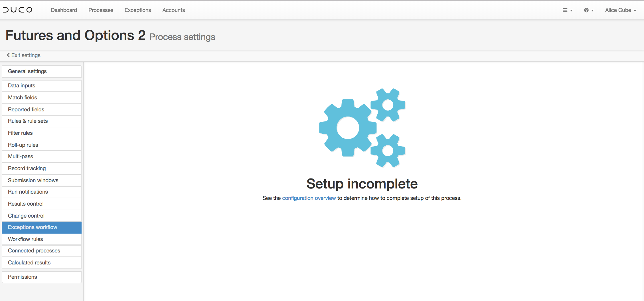This screenshot has height=301, width=644.
Task: Open Calculated results settings
Action: [42, 263]
